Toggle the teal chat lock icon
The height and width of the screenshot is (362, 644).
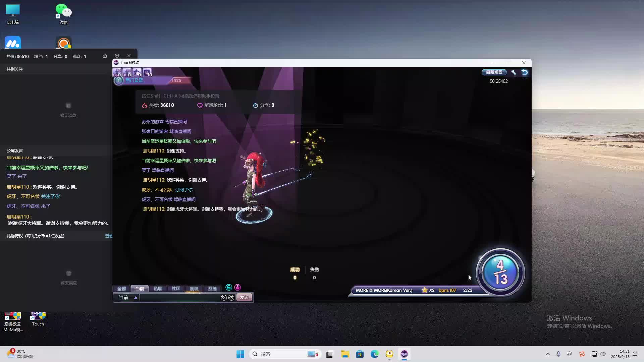(229, 287)
